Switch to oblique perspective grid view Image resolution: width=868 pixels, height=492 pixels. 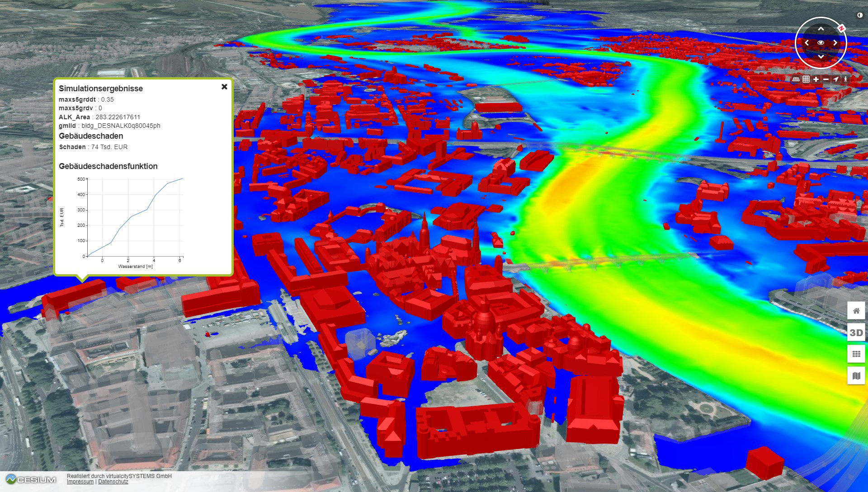point(796,79)
